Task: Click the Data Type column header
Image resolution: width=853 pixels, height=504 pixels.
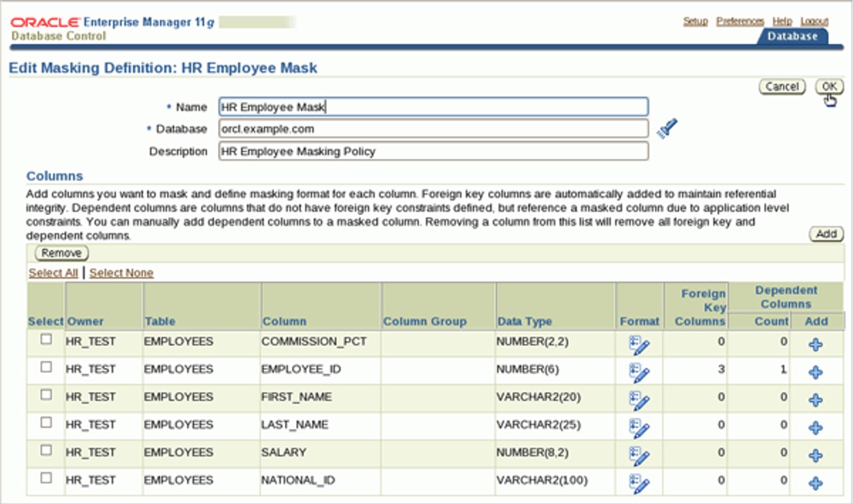Action: pyautogui.click(x=524, y=321)
